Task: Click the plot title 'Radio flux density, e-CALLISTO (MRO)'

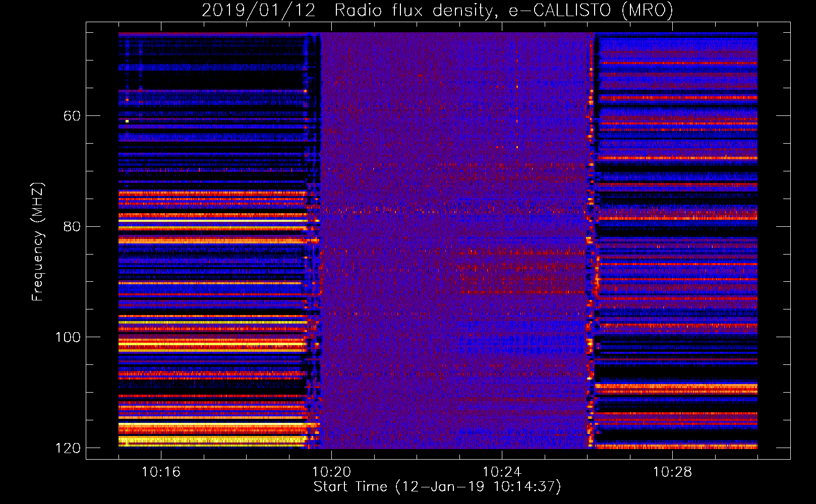Action: pos(504,10)
